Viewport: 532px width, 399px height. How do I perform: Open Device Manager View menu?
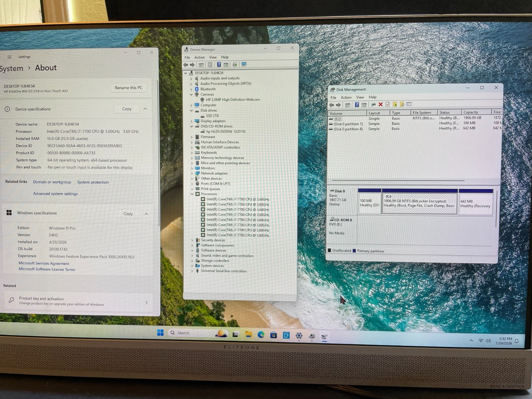click(x=213, y=57)
